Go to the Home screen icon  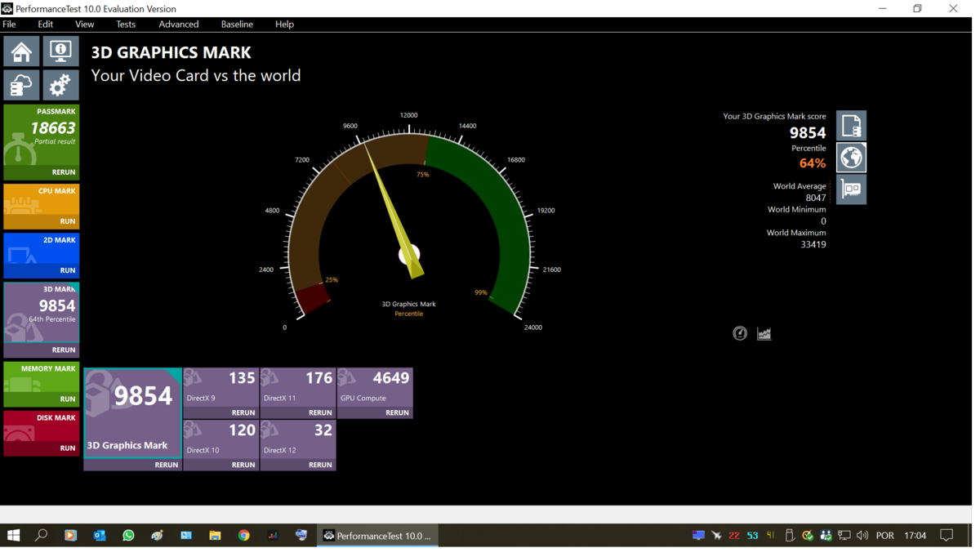tap(21, 51)
